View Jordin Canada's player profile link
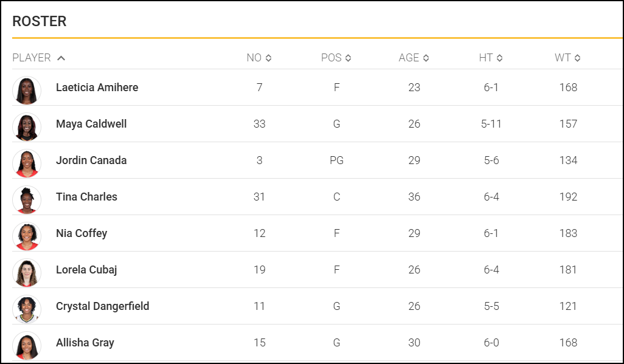 pos(91,160)
